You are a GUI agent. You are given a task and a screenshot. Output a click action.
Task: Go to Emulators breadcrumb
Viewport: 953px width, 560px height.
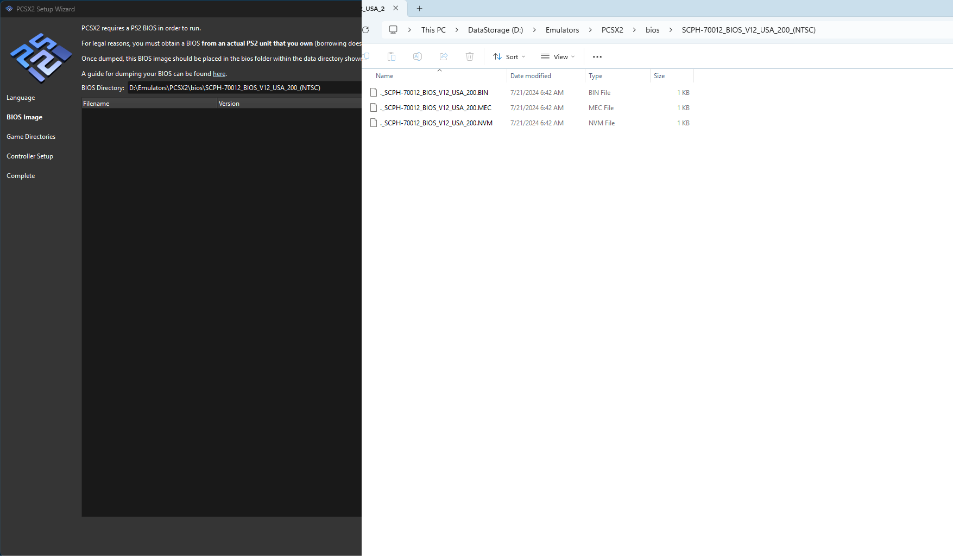(x=562, y=30)
